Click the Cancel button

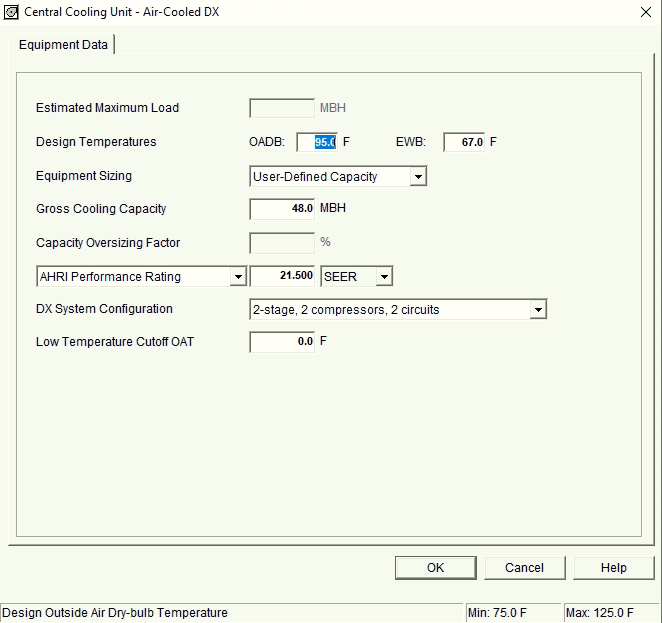[524, 568]
